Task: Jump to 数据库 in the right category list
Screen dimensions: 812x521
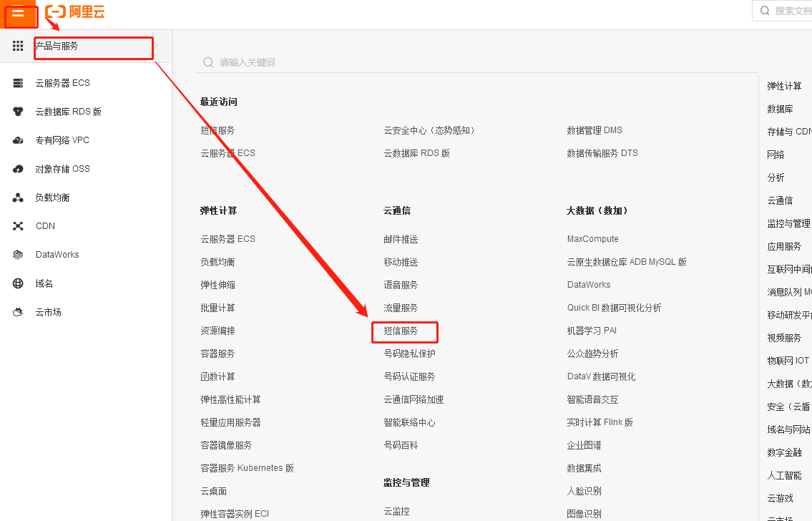Action: [780, 109]
